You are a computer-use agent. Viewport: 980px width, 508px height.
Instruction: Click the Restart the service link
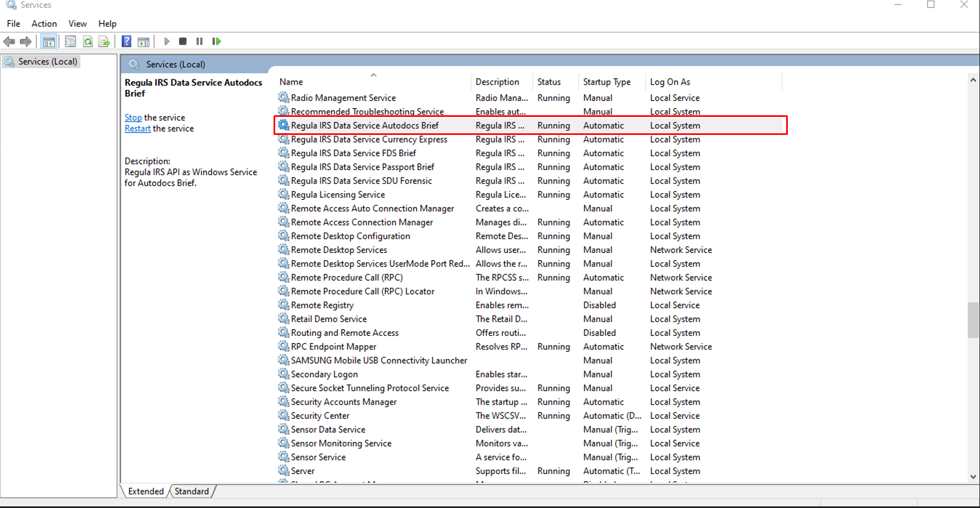coord(137,128)
